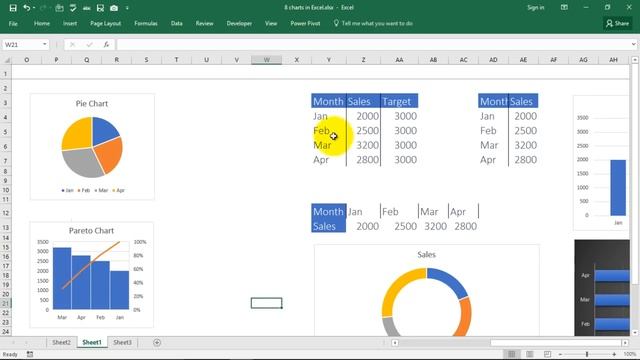
Task: Select the Sheet1 tab
Action: click(x=92, y=342)
